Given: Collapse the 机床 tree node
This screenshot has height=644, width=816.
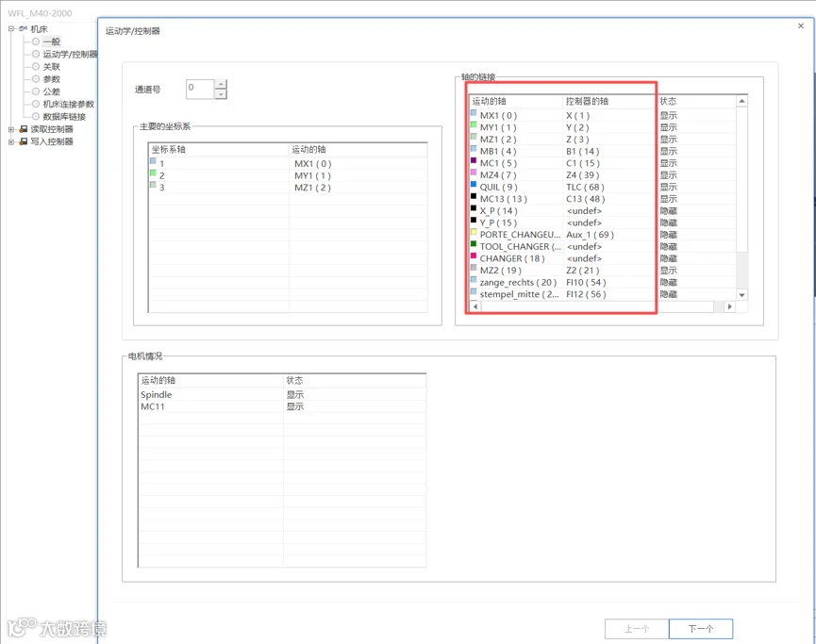Looking at the screenshot, I should click(x=11, y=28).
